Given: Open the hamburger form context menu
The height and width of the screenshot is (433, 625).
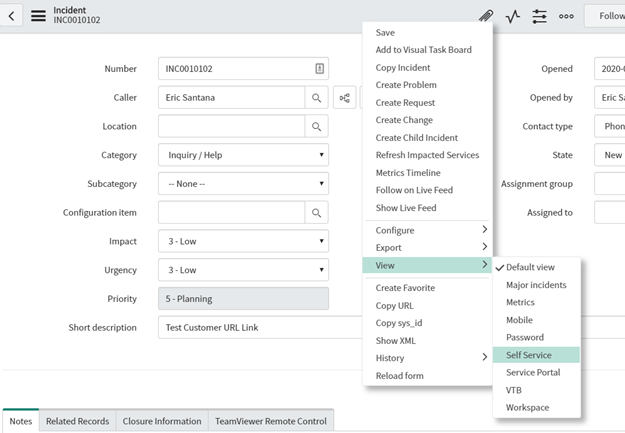Looking at the screenshot, I should [x=38, y=16].
